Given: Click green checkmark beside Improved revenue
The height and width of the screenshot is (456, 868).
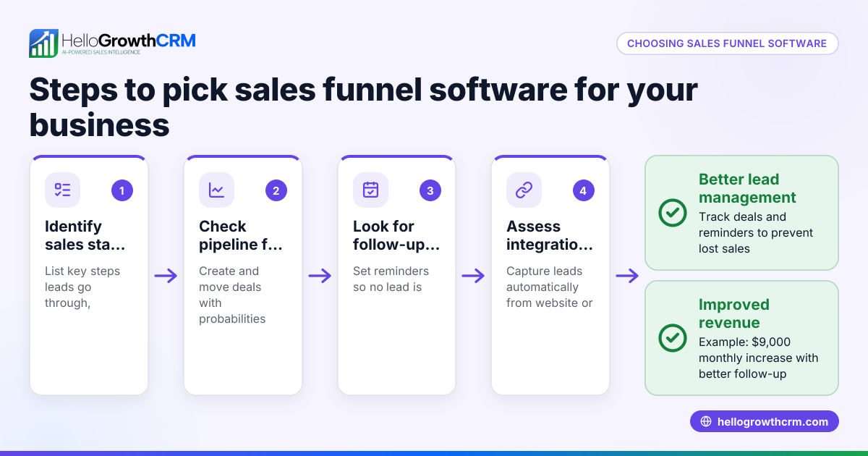Looking at the screenshot, I should (673, 338).
